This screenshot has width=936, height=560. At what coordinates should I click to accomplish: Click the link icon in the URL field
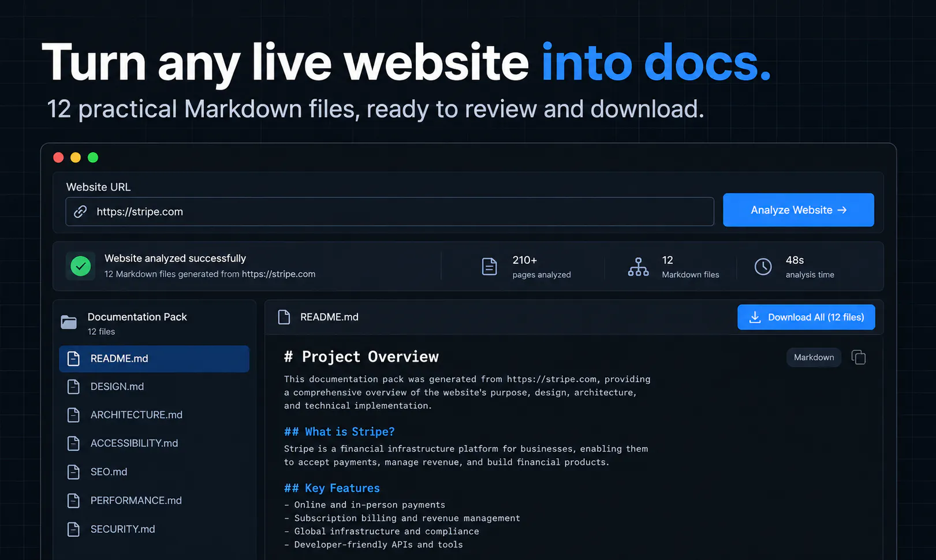click(80, 211)
